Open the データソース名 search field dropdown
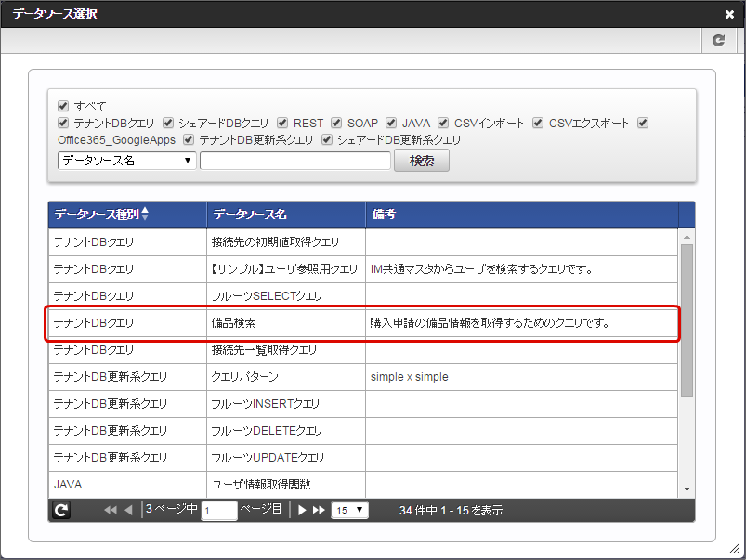The height and width of the screenshot is (560, 746). (126, 161)
